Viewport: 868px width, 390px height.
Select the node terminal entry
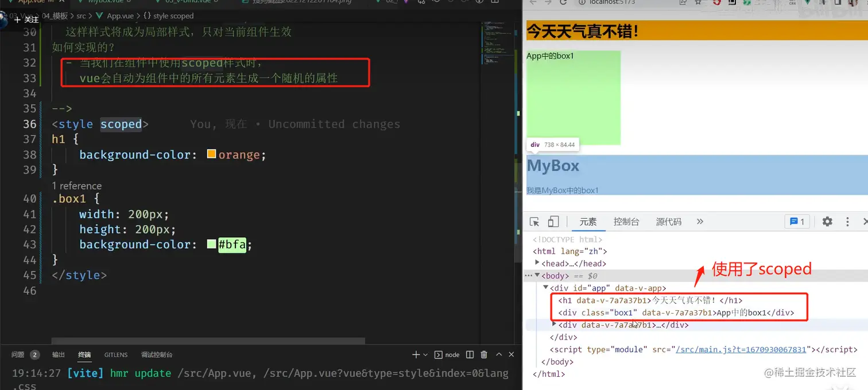click(447, 354)
